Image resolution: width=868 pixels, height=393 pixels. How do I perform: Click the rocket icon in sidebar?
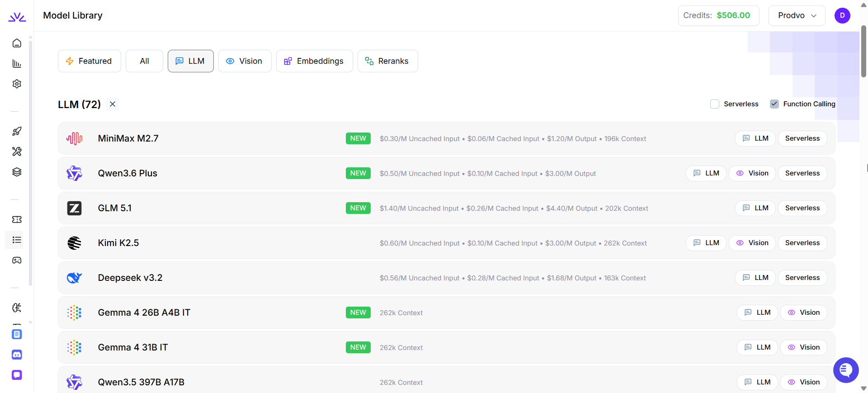(x=17, y=131)
